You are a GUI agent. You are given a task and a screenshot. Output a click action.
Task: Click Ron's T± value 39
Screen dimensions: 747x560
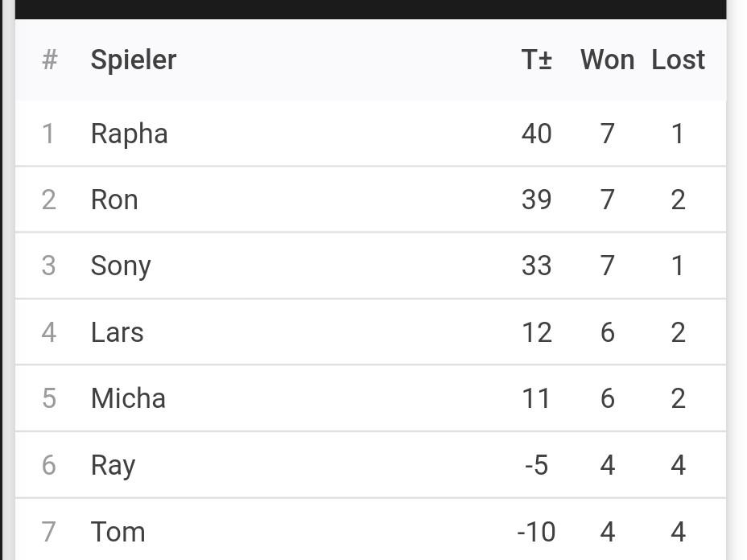tap(536, 200)
